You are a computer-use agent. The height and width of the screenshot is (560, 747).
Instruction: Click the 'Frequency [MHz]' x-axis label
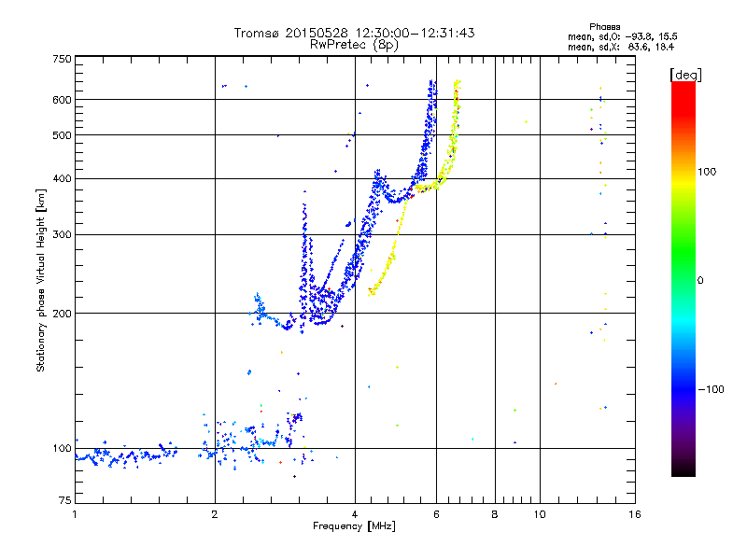(x=354, y=526)
